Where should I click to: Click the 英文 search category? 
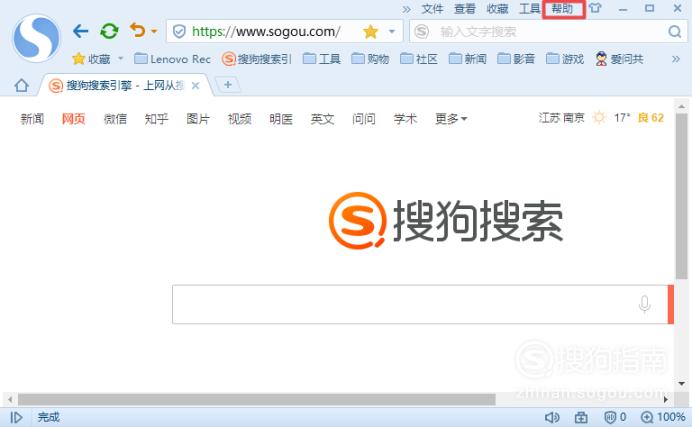point(323,118)
